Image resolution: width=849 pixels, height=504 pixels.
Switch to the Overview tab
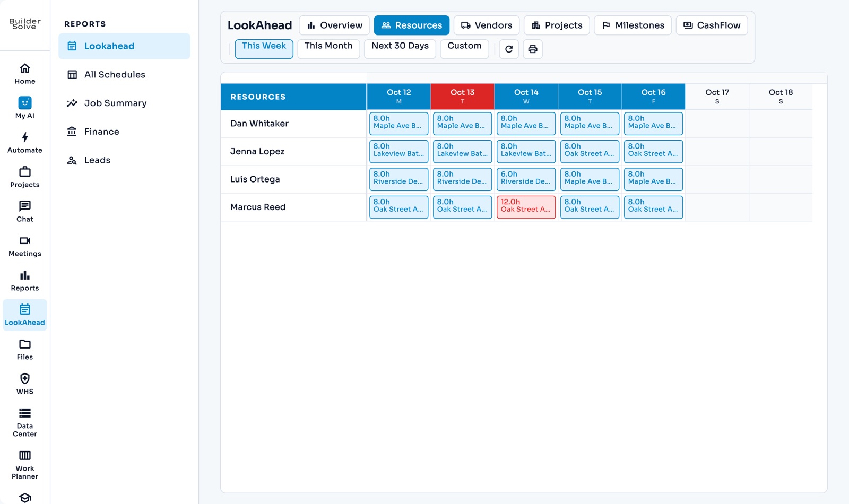tap(334, 25)
